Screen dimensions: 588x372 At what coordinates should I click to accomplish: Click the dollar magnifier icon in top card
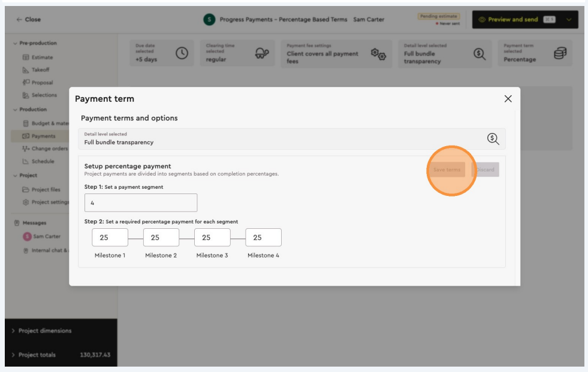pos(478,54)
